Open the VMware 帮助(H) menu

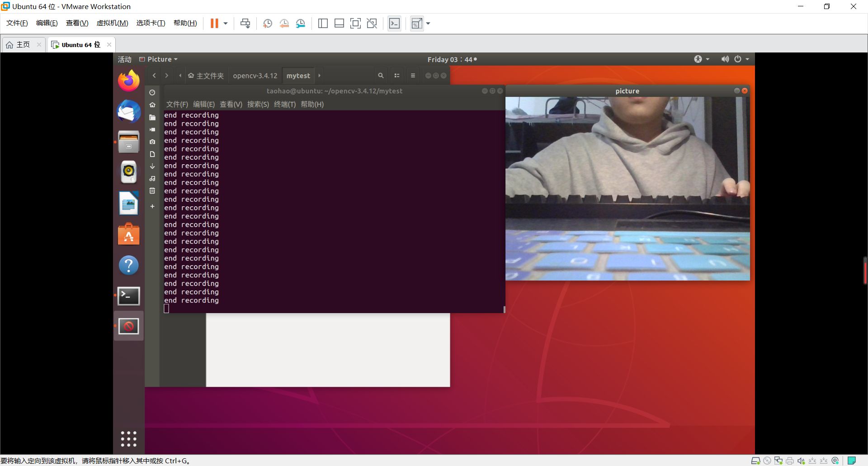[185, 23]
